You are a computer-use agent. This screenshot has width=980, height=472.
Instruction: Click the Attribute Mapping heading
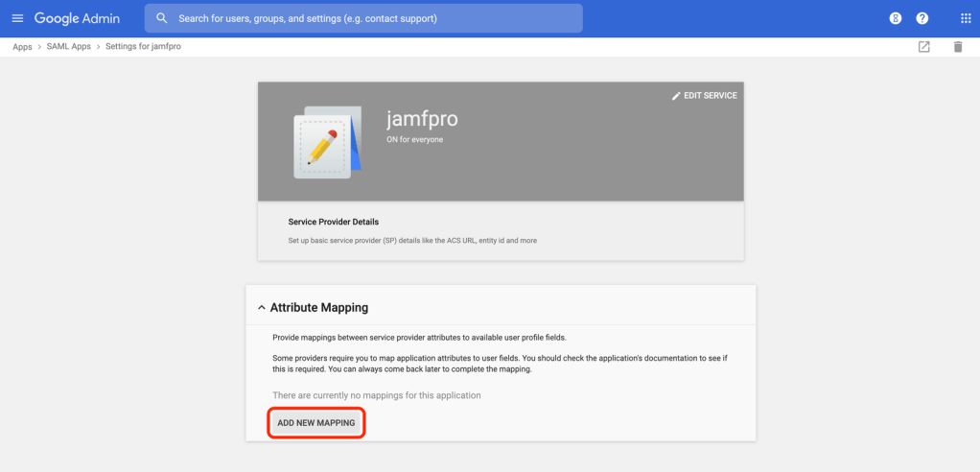(319, 308)
